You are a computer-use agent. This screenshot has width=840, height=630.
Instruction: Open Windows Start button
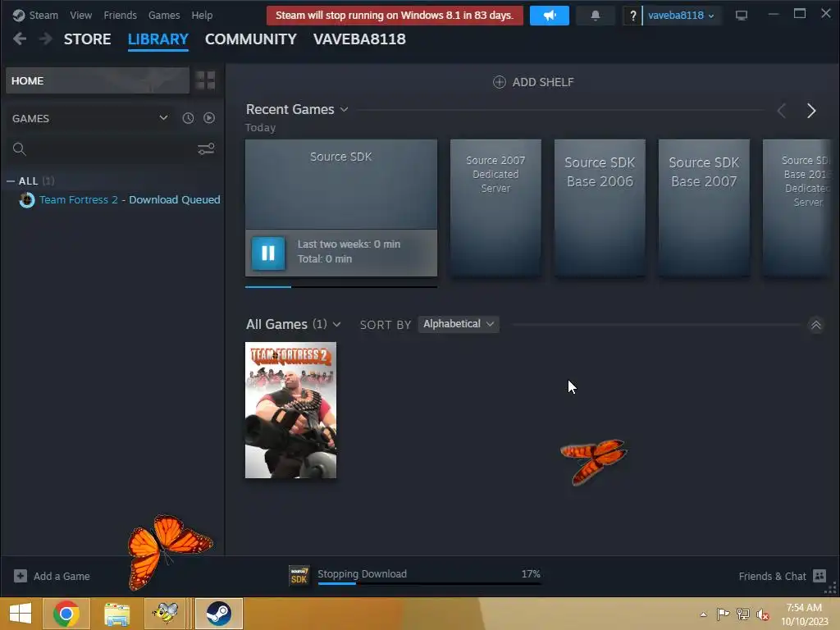click(21, 614)
